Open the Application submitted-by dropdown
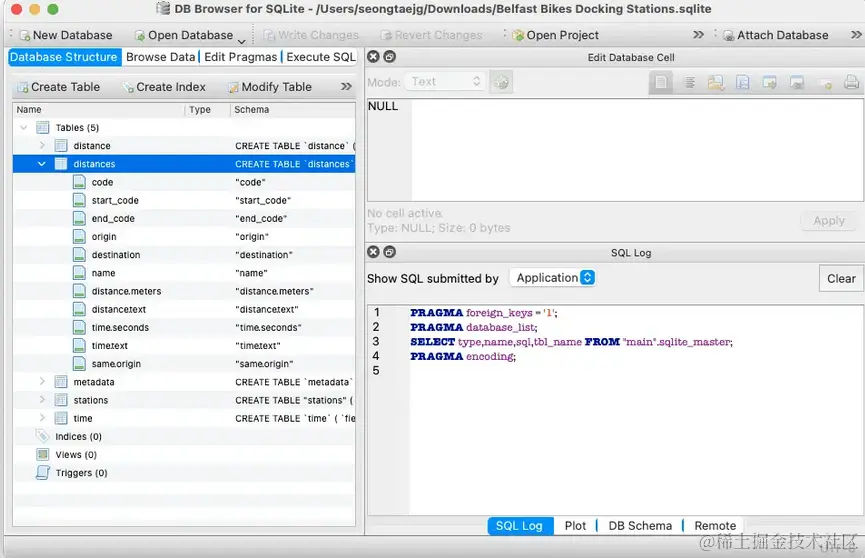Screen dimensions: 865x558 (553, 278)
